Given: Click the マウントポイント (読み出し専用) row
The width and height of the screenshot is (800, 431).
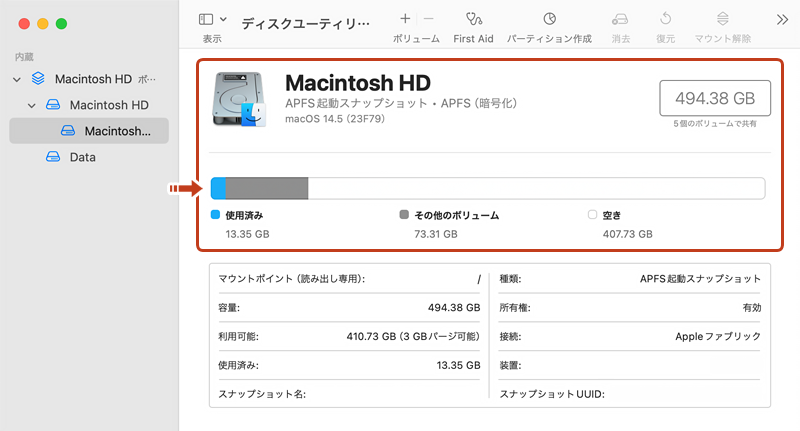Looking at the screenshot, I should click(349, 279).
